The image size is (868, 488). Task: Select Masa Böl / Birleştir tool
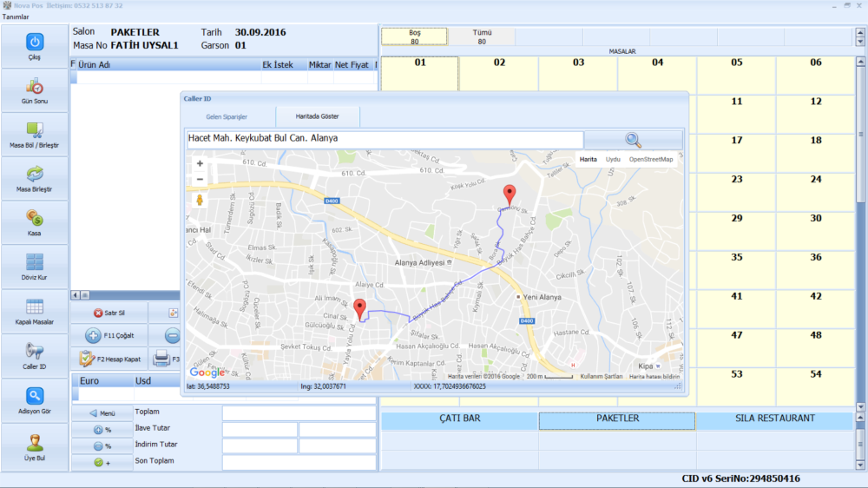(x=35, y=131)
